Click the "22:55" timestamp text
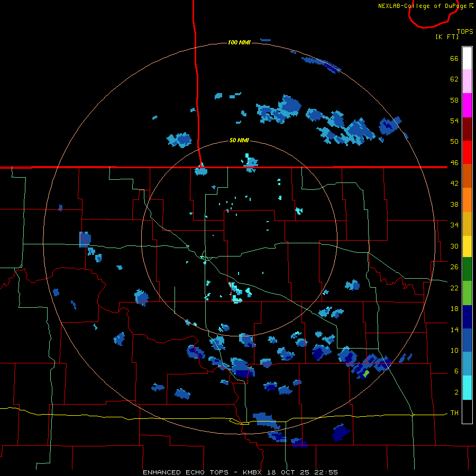Screen dimensions: 476x476 tap(326, 472)
